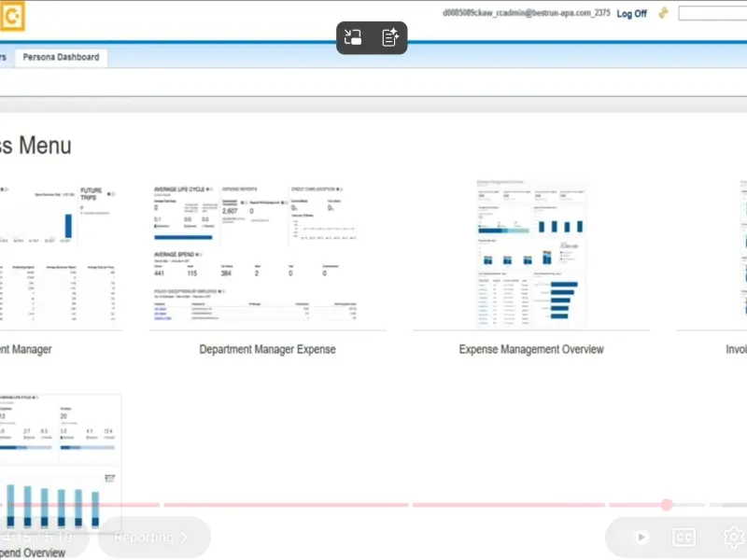Click the Department Manager Expense label
The width and height of the screenshot is (747, 560).
tap(267, 349)
